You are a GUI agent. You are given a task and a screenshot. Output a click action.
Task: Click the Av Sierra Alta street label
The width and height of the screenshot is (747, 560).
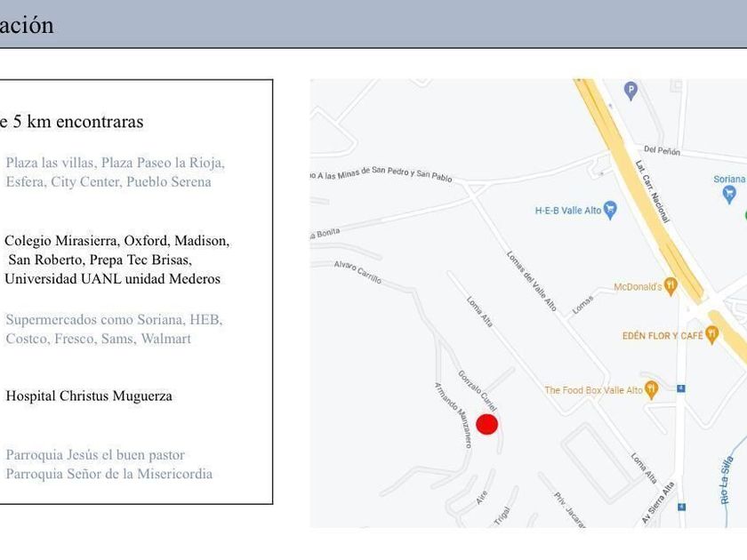pyautogui.click(x=658, y=502)
